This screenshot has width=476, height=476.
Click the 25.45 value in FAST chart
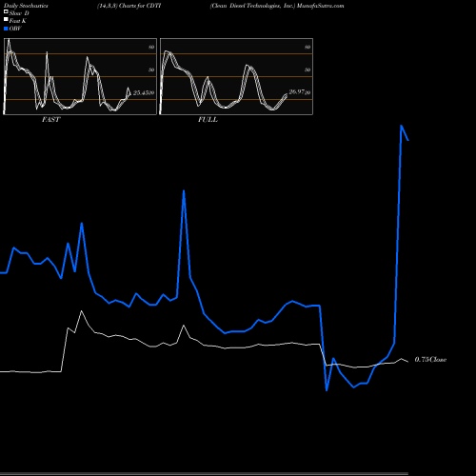pyautogui.click(x=141, y=92)
